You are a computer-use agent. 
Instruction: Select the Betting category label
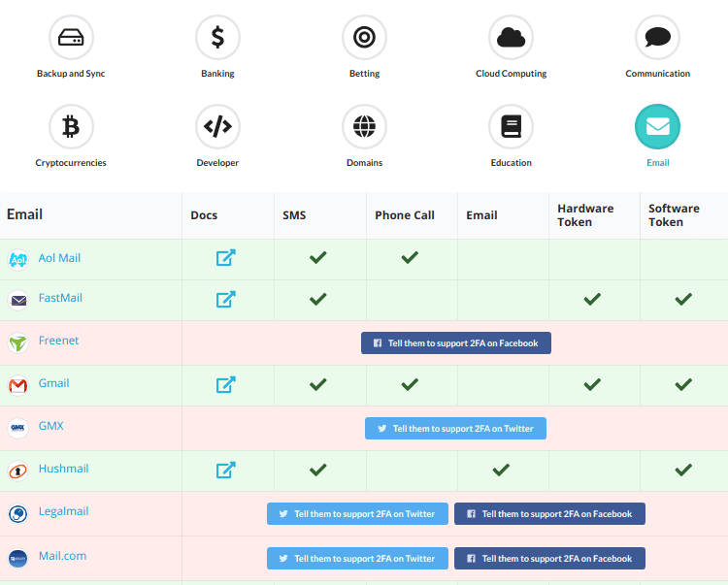coord(364,74)
